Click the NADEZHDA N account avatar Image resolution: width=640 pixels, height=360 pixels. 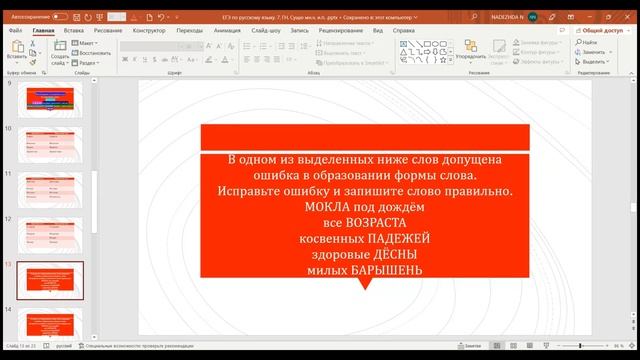click(x=532, y=17)
